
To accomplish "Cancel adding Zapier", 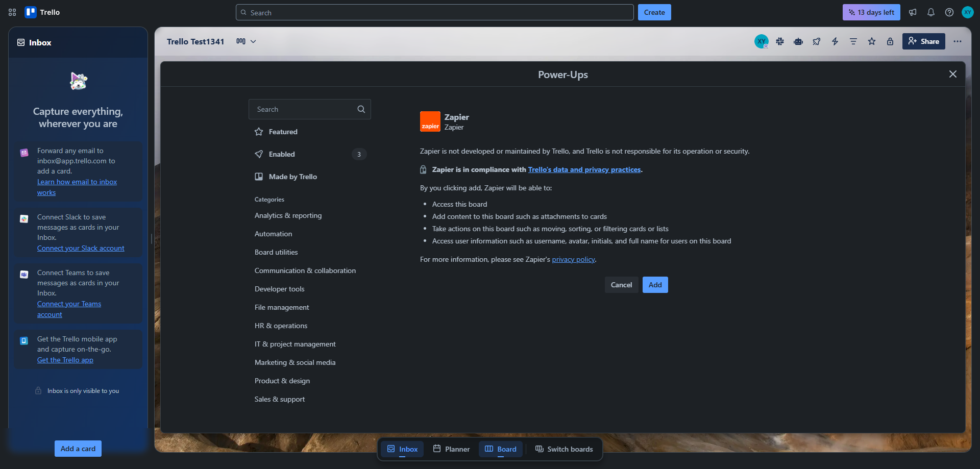I will 621,285.
